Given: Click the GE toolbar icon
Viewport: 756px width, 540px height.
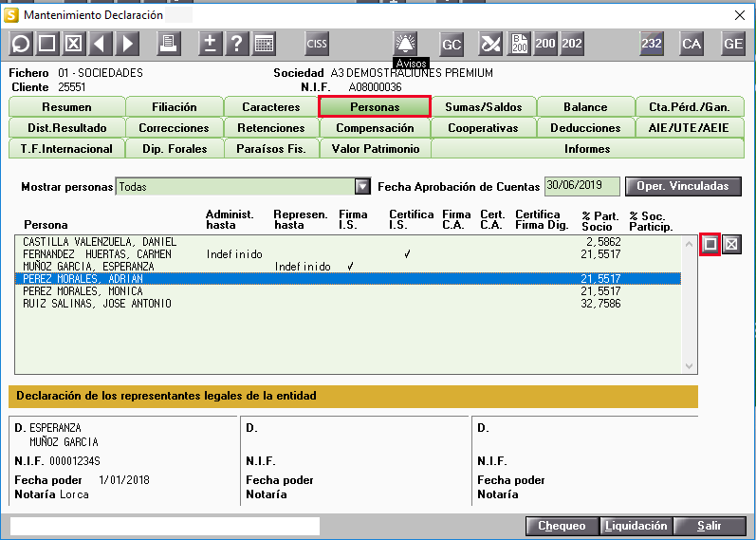Looking at the screenshot, I should pyautogui.click(x=733, y=44).
